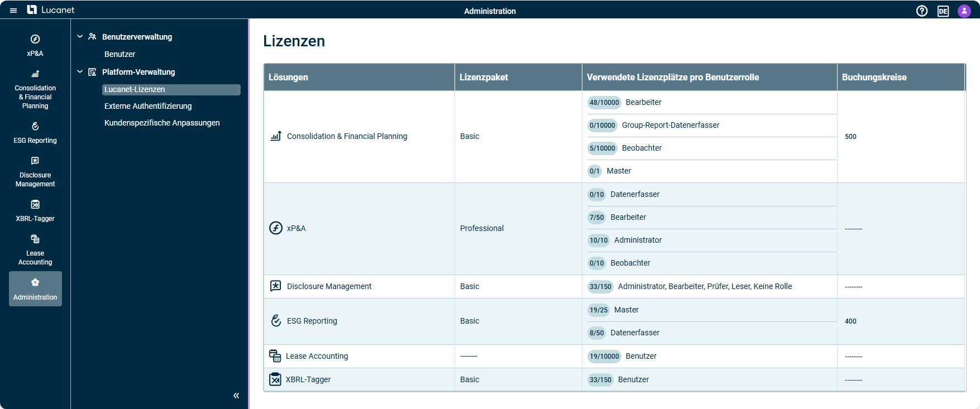Click Lizenzen page heading
980x409 pixels.
coord(294,41)
